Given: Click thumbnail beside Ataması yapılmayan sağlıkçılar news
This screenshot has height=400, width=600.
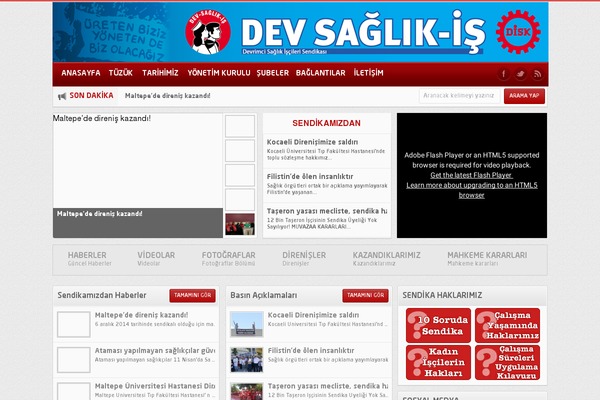Looking at the screenshot, I should tap(74, 360).
